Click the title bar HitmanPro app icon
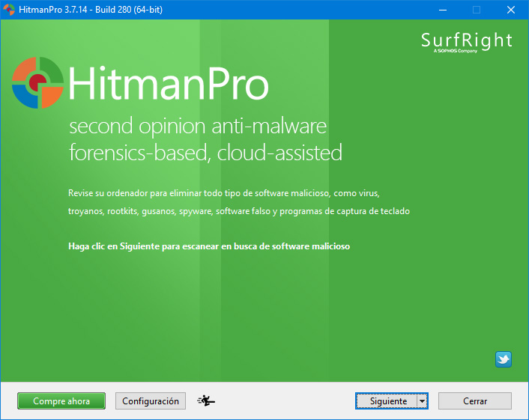The image size is (529, 420). pos(9,10)
